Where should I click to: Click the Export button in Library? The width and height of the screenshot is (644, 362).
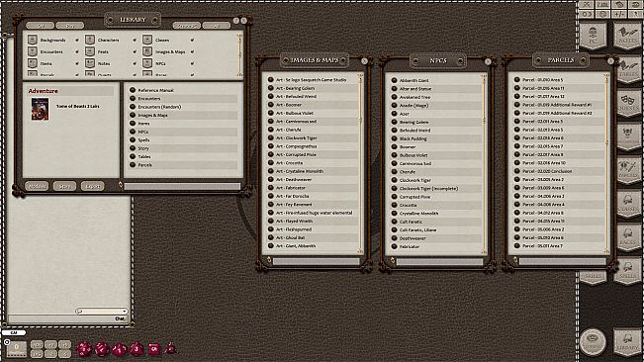tap(92, 186)
